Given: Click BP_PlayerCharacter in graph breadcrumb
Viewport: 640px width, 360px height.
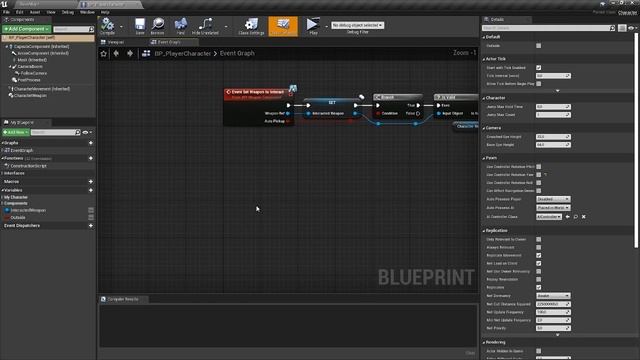Looking at the screenshot, I should pyautogui.click(x=182, y=53).
